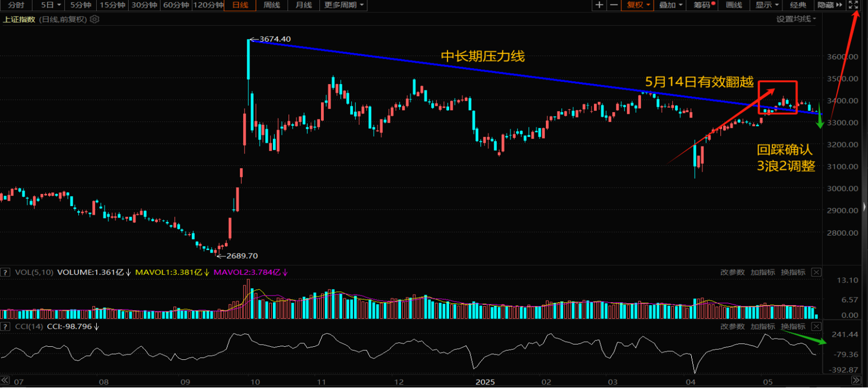
Task: Click 加指标 in the VOL panel
Action: 763,272
